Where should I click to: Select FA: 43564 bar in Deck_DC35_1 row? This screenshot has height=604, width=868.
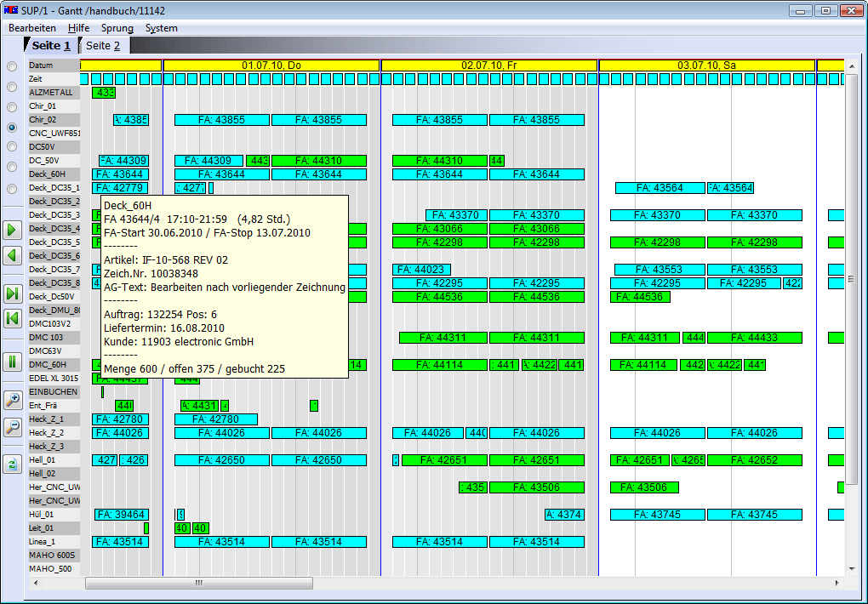pyautogui.click(x=660, y=188)
